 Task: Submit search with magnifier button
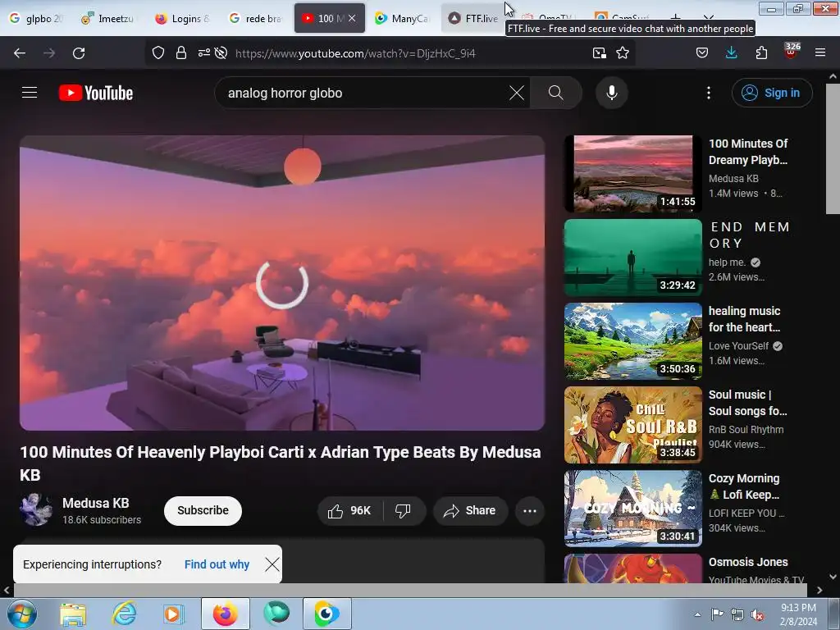[x=555, y=93]
